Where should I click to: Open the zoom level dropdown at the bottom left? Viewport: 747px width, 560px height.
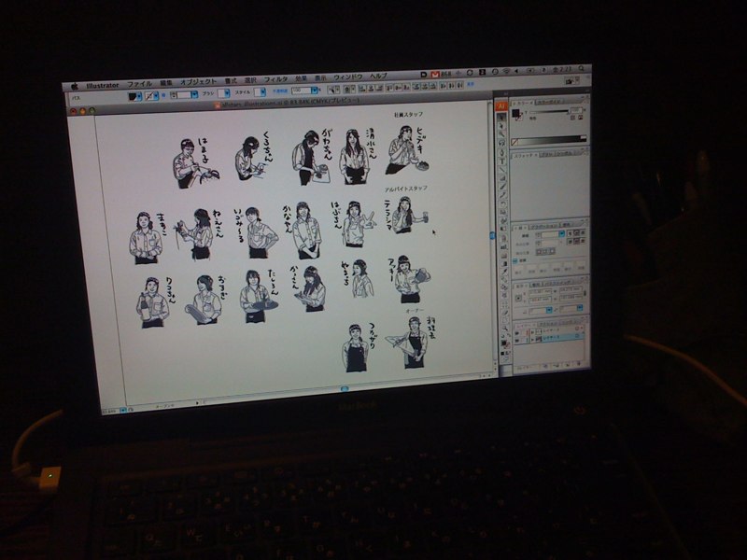tap(124, 410)
